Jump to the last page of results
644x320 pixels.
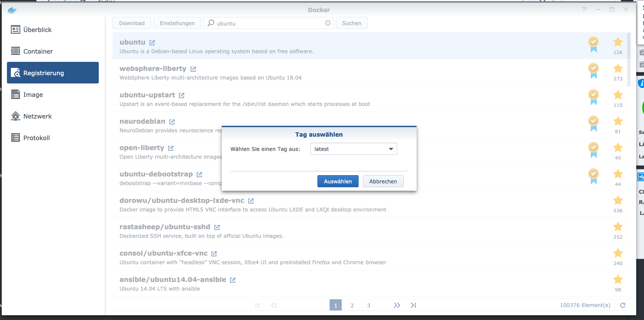coord(413,305)
